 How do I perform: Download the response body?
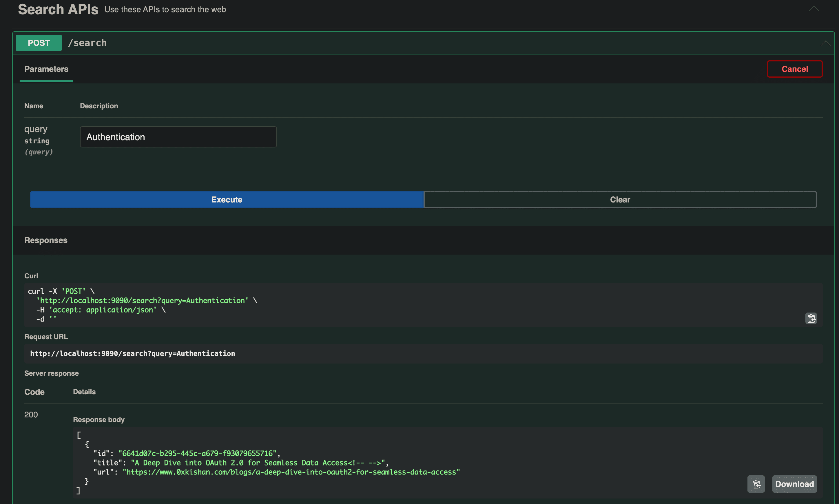coord(794,484)
